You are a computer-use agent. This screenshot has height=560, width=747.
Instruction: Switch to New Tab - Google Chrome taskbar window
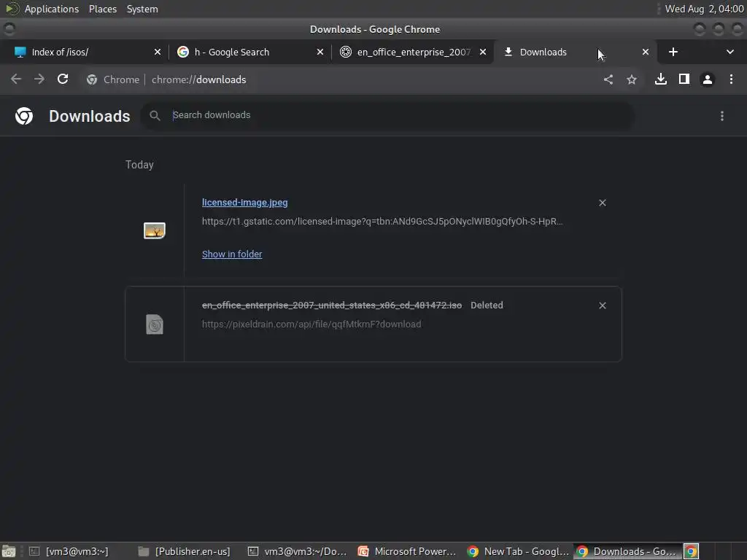click(519, 551)
